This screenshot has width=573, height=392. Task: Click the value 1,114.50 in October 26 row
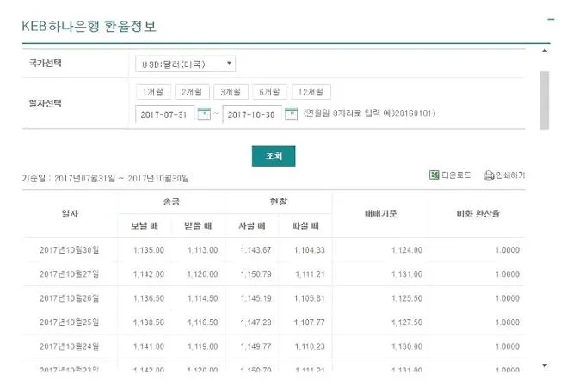click(x=203, y=298)
